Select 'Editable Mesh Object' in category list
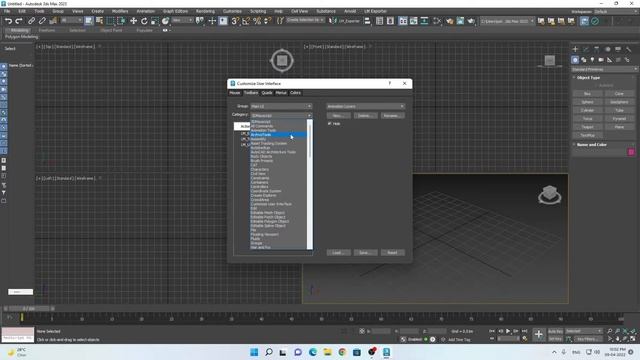 point(268,213)
